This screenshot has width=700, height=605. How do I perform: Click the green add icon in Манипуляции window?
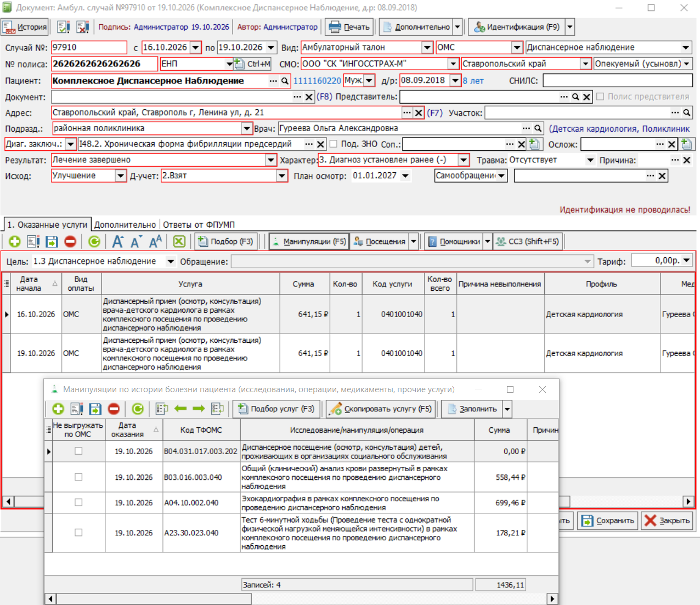point(58,409)
